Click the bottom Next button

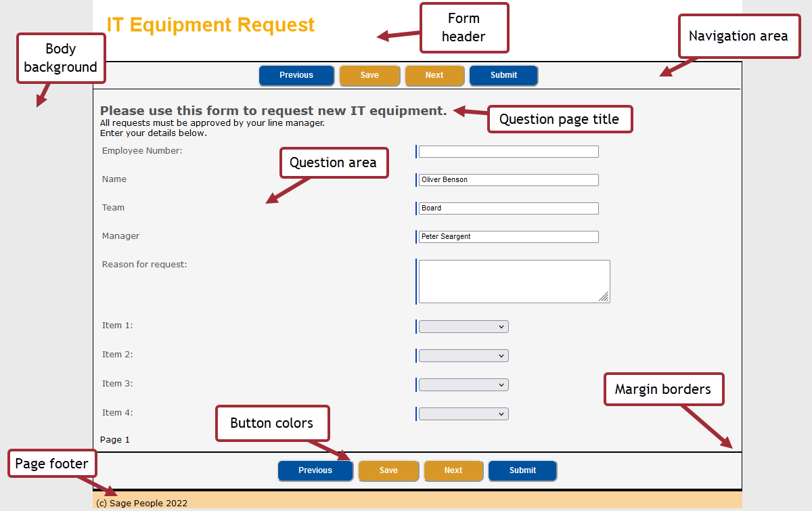click(453, 470)
